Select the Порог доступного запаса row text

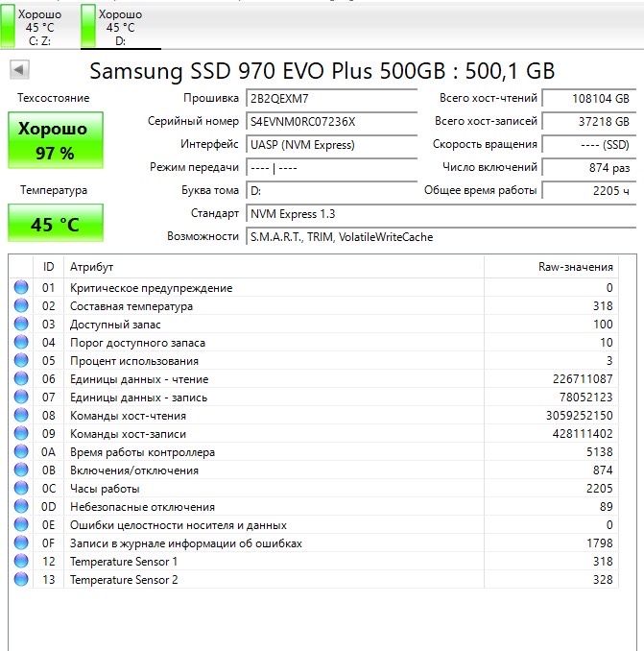(137, 343)
